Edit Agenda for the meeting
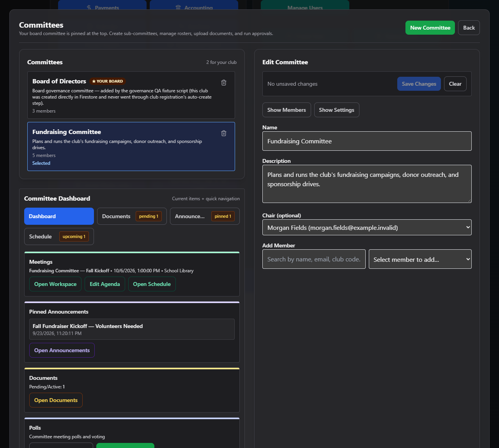Viewport: 499px width, 448px height. (105, 284)
